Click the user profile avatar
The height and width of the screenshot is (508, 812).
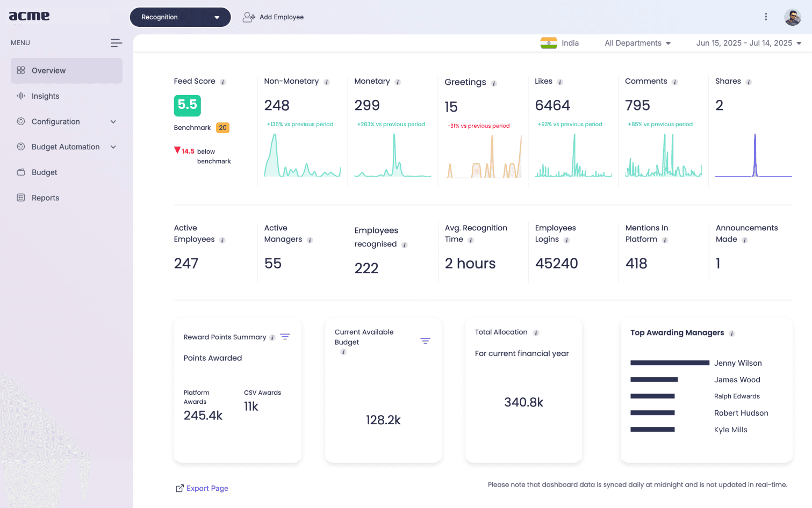[792, 17]
